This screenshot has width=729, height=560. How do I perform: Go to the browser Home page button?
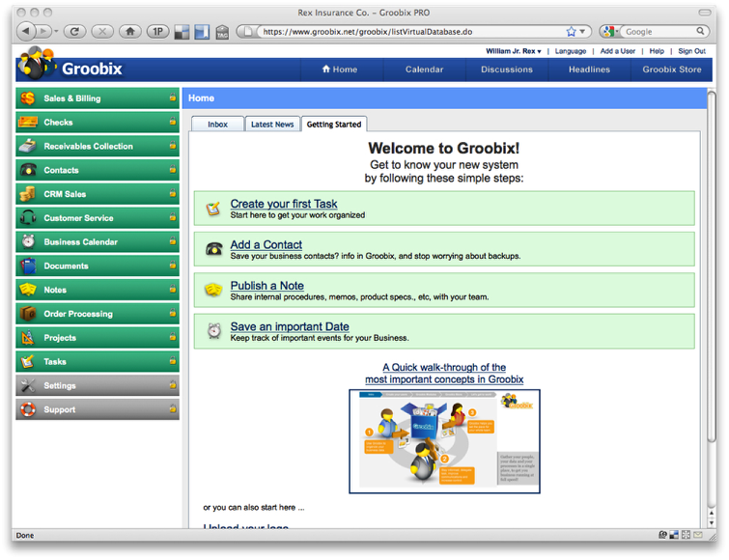[x=130, y=32]
